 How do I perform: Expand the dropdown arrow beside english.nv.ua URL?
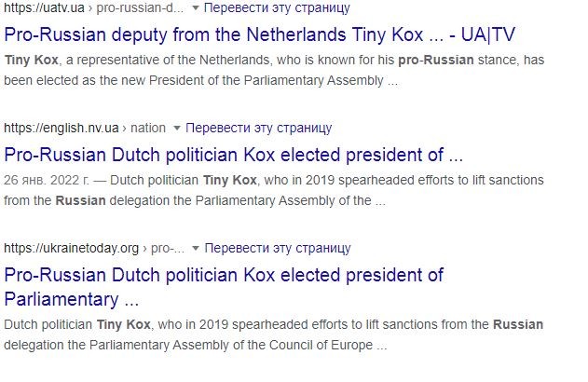(177, 129)
